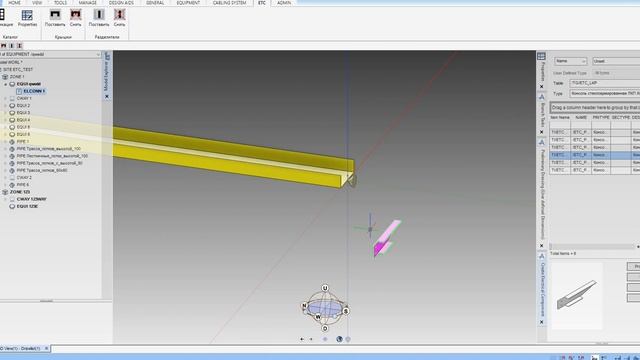Select PIPE Трасса_лотков_60x80 in tree
This screenshot has width=640, height=360.
(42, 170)
